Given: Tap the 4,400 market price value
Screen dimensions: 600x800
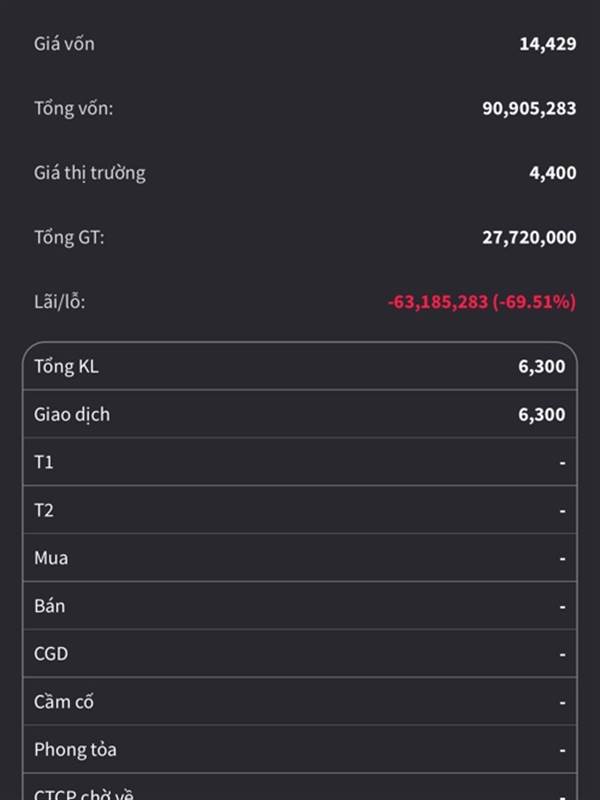Looking at the screenshot, I should (553, 173).
